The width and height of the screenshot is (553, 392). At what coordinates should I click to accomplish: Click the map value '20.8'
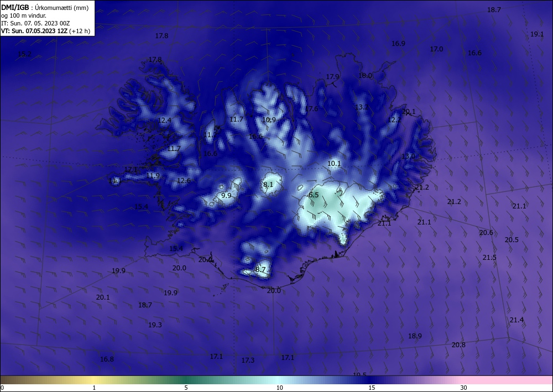click(x=458, y=345)
